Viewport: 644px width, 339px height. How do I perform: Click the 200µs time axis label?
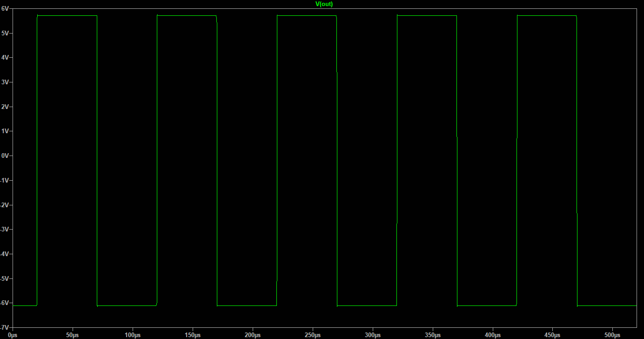tap(253, 335)
